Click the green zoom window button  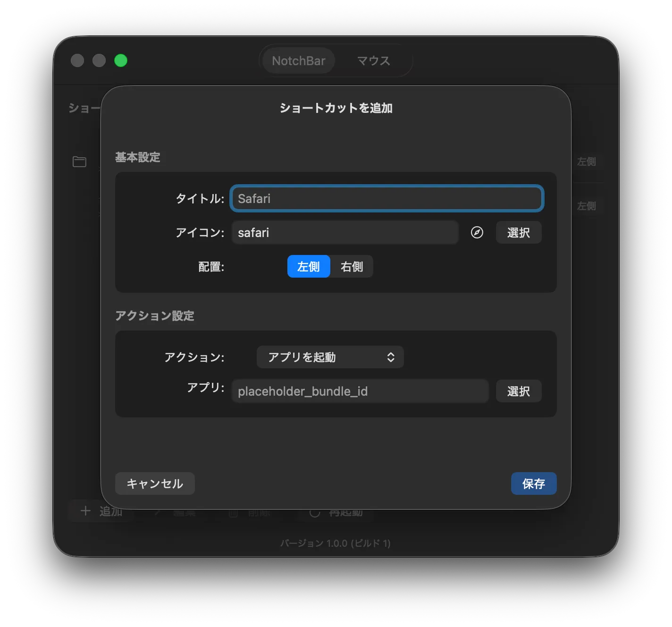[121, 60]
